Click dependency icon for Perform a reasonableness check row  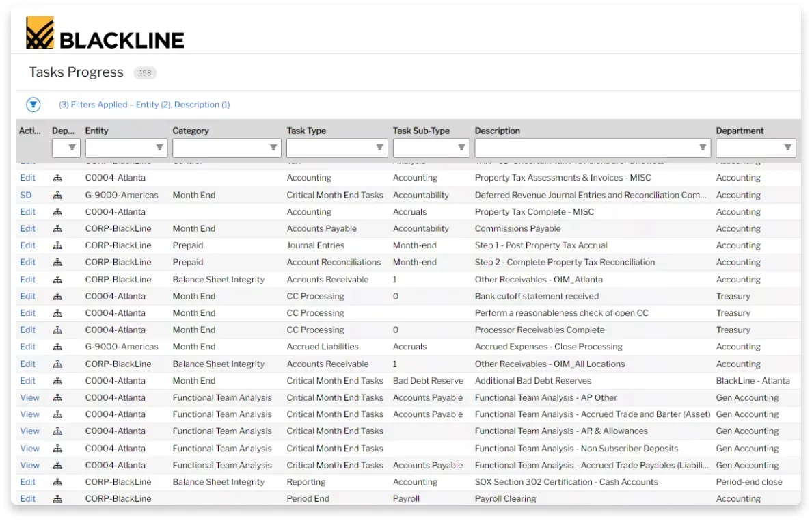pos(57,313)
